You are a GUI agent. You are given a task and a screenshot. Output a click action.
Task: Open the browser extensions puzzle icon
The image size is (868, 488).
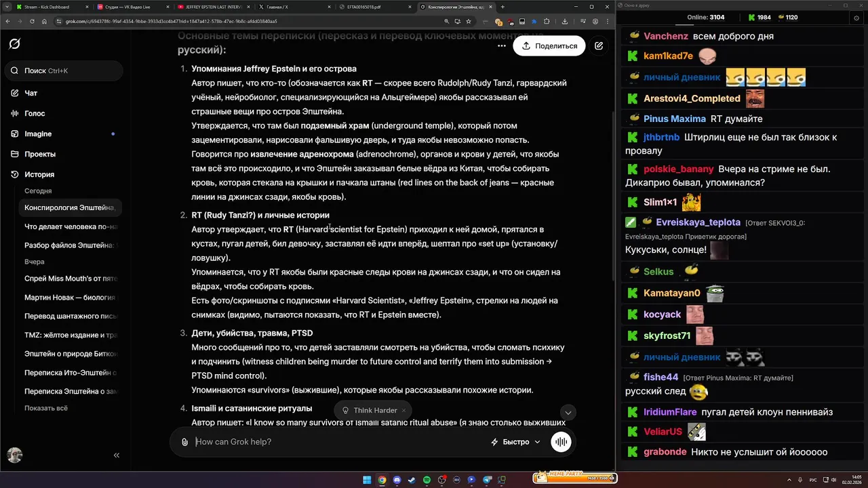(547, 21)
